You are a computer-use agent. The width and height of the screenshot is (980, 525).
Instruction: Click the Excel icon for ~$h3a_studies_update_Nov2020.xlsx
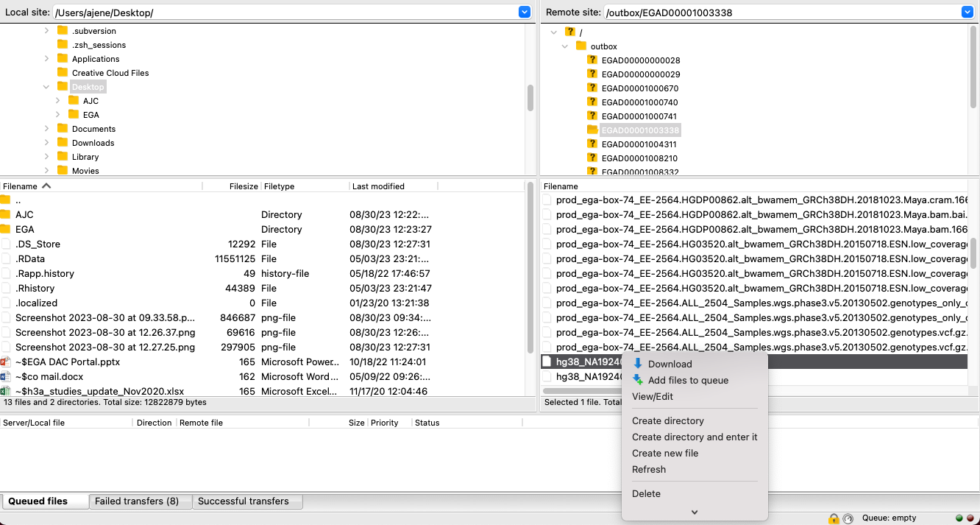tap(6, 391)
